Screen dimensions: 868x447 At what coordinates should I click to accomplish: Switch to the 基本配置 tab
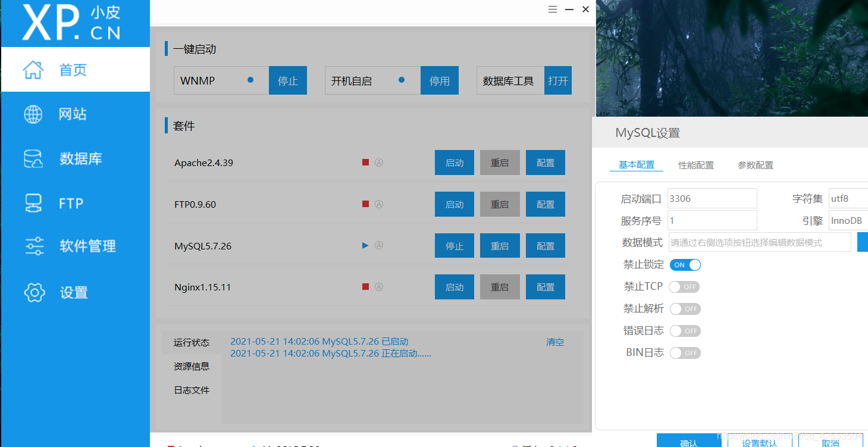point(637,165)
